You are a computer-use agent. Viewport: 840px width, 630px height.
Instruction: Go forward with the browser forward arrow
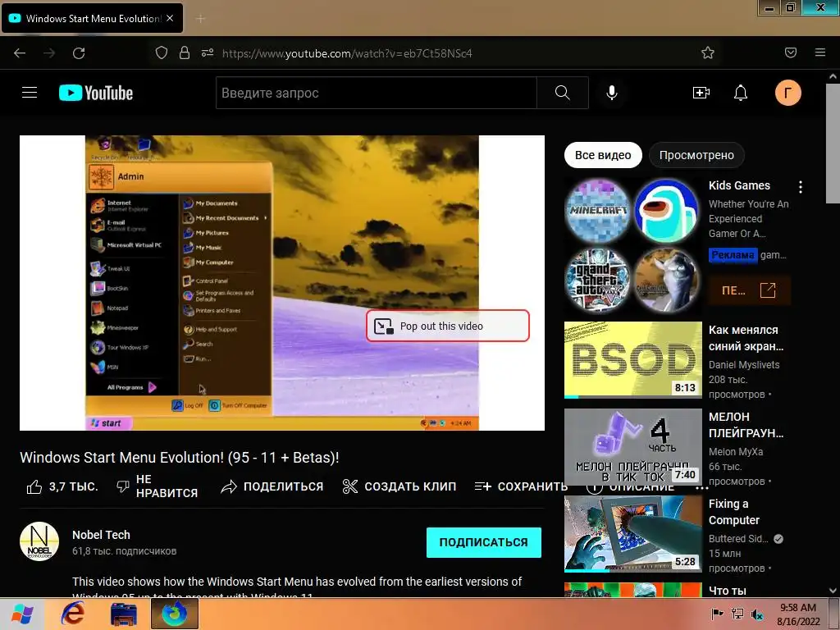tap(49, 53)
